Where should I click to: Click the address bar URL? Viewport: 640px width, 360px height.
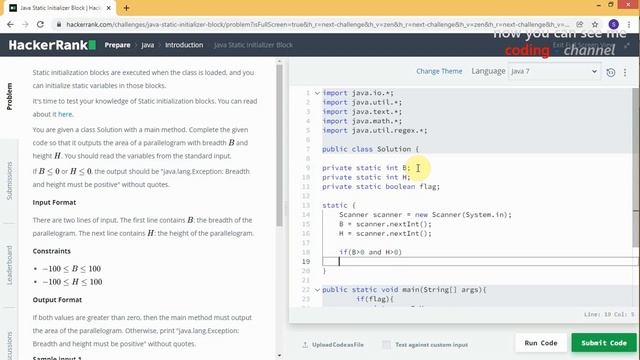coord(318,24)
